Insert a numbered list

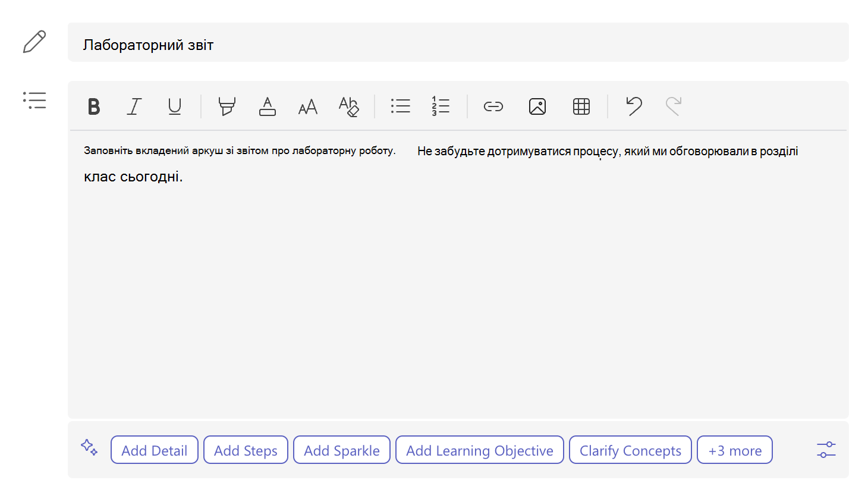pyautogui.click(x=441, y=106)
